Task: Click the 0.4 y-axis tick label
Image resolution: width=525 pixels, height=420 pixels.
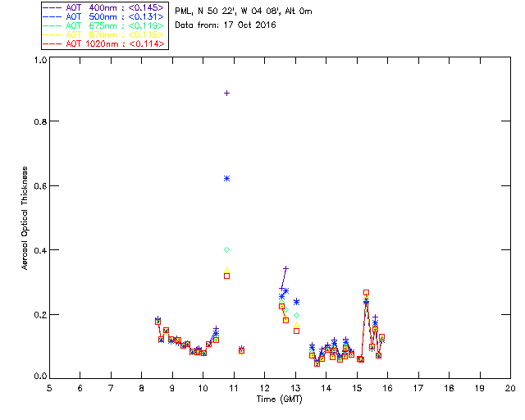Action: pyautogui.click(x=40, y=250)
